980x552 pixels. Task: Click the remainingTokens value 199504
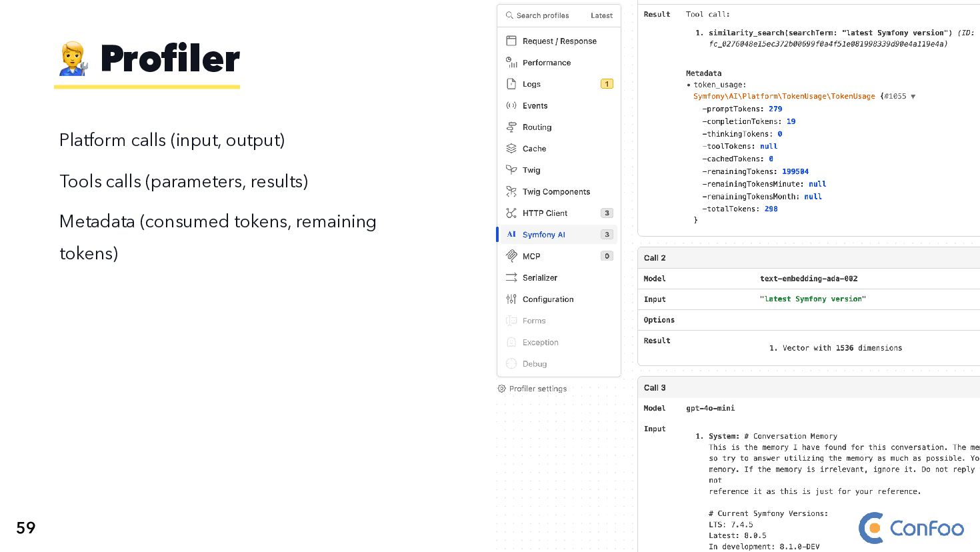pos(795,171)
